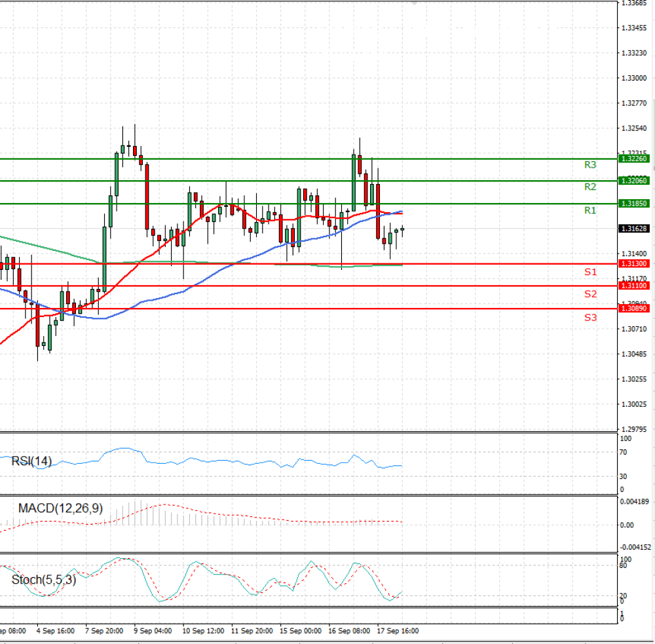The image size is (655, 644).
Task: Select the R1 resistance label
Action: [590, 210]
